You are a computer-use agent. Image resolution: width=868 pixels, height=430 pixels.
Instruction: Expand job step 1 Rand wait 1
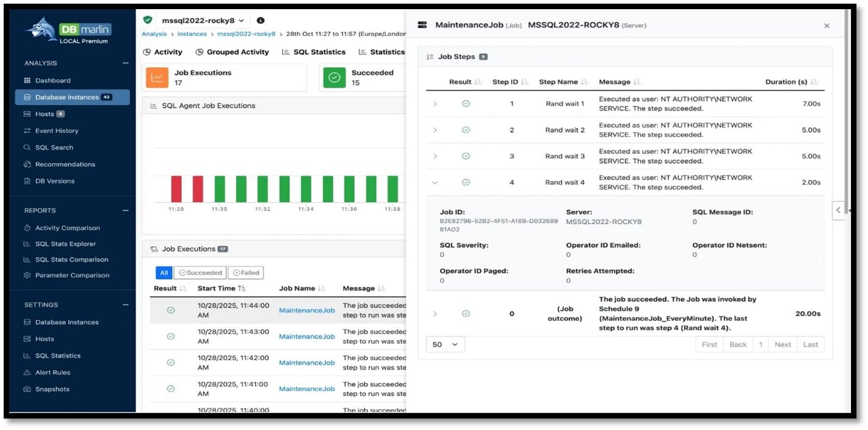(x=435, y=104)
